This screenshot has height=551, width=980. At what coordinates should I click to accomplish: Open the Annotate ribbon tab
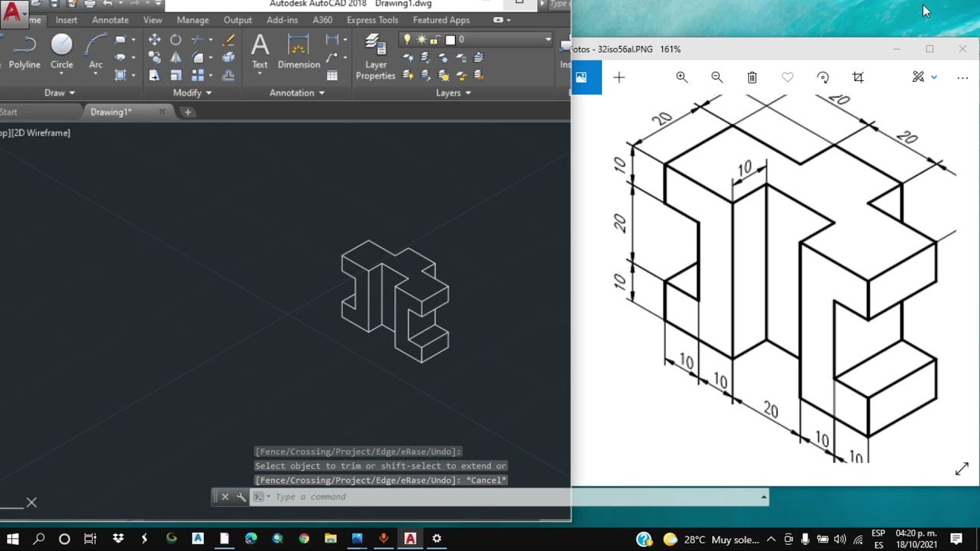coord(110,20)
